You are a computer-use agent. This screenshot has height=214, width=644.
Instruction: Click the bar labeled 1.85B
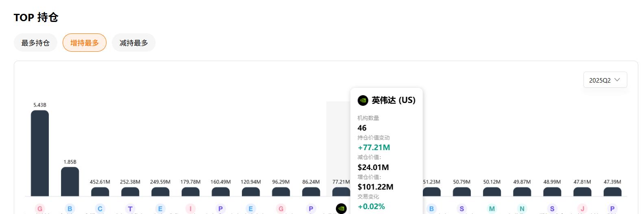tap(70, 182)
